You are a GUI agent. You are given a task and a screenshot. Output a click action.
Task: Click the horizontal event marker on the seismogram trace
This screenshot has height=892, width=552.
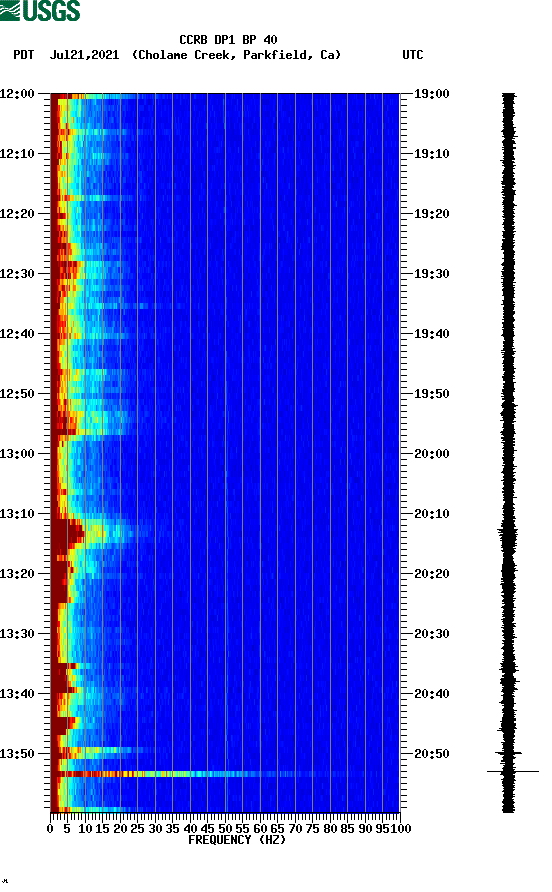tap(513, 771)
